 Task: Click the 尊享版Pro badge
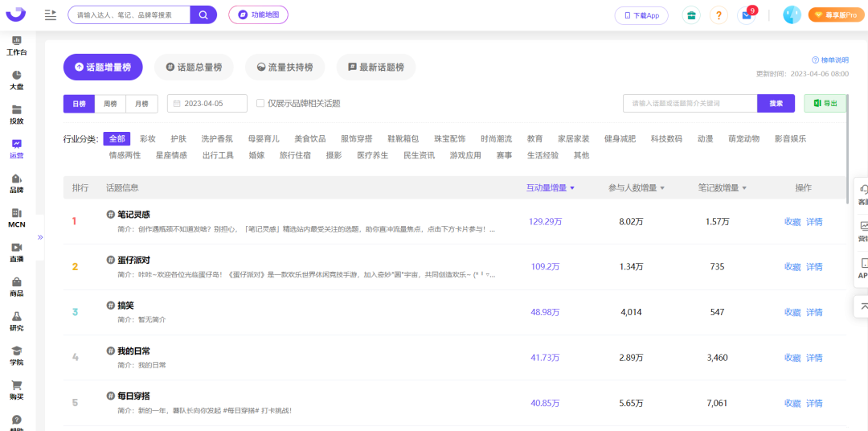[x=837, y=15]
